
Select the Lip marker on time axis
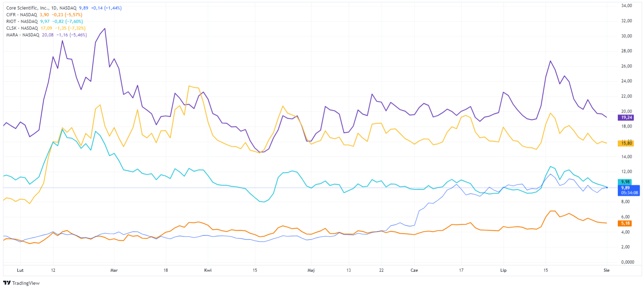click(x=503, y=270)
